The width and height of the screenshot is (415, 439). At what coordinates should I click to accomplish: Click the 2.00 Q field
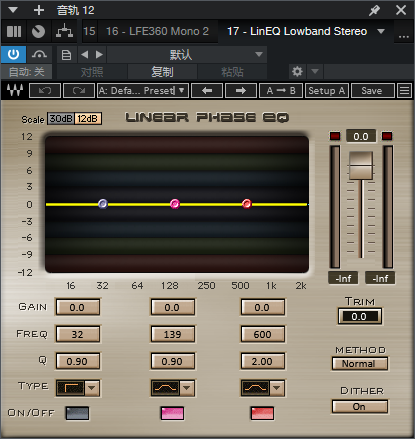pyautogui.click(x=262, y=361)
